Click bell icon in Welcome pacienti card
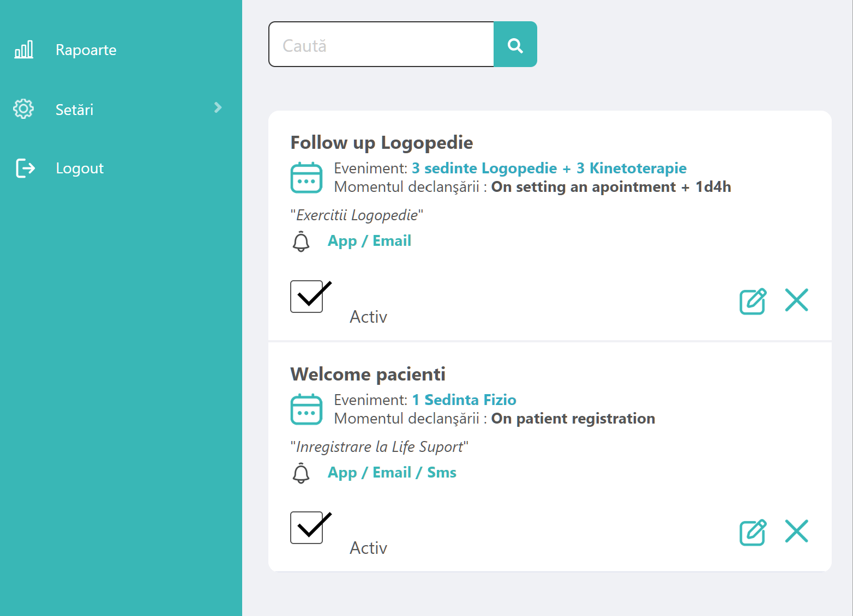Screen dimensions: 853x616 click(301, 473)
